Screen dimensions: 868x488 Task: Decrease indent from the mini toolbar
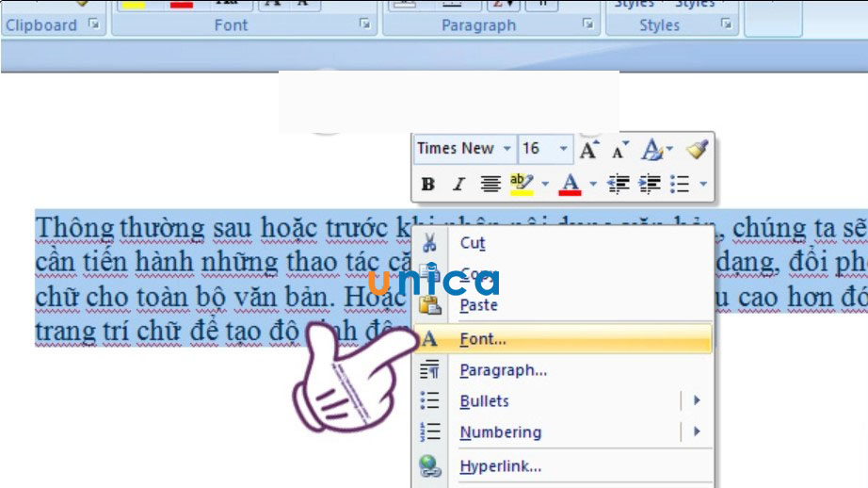pos(619,184)
